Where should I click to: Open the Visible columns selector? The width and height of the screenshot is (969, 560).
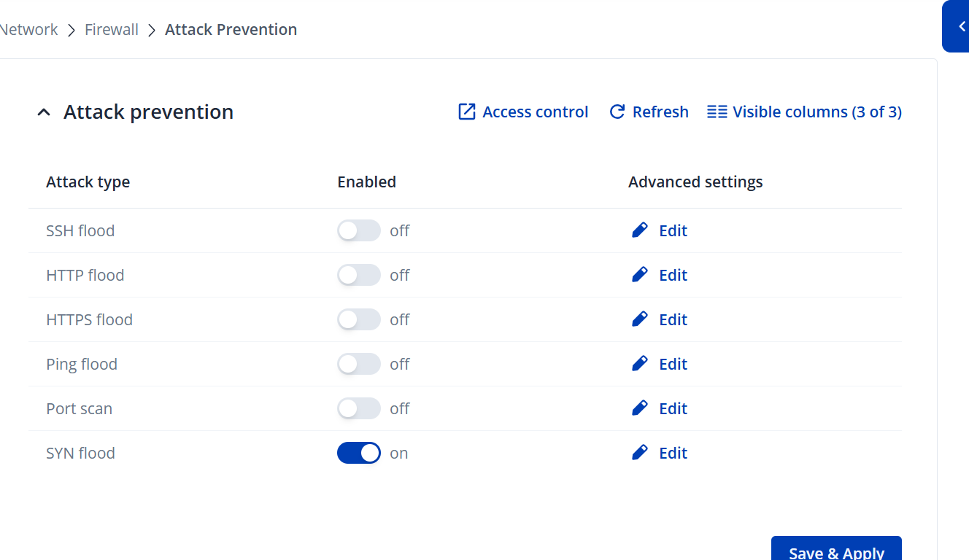[x=804, y=112]
